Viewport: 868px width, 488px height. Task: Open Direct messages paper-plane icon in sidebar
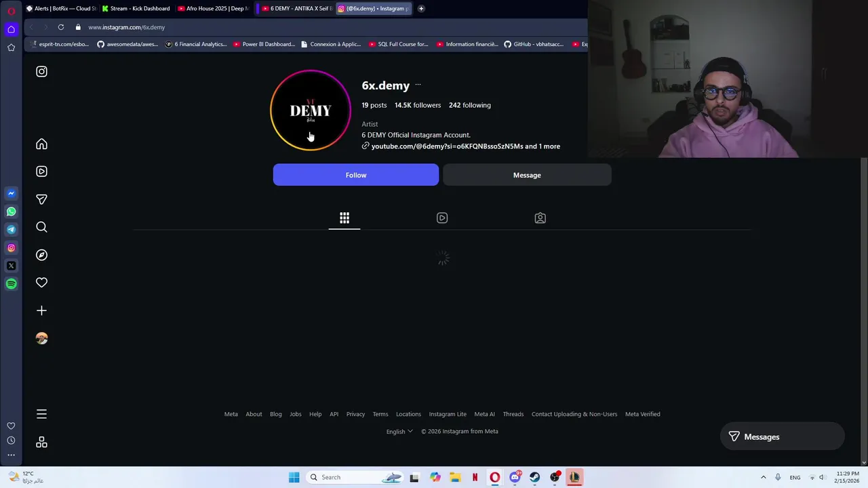pyautogui.click(x=41, y=199)
